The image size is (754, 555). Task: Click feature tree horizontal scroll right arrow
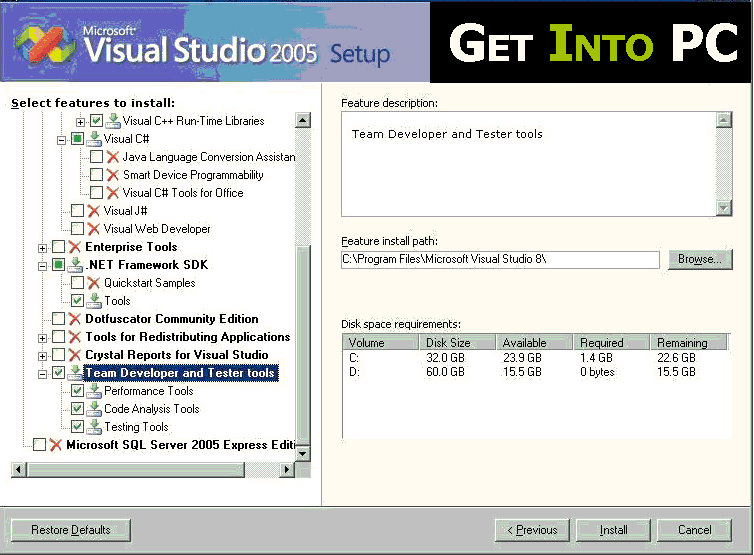coord(287,469)
